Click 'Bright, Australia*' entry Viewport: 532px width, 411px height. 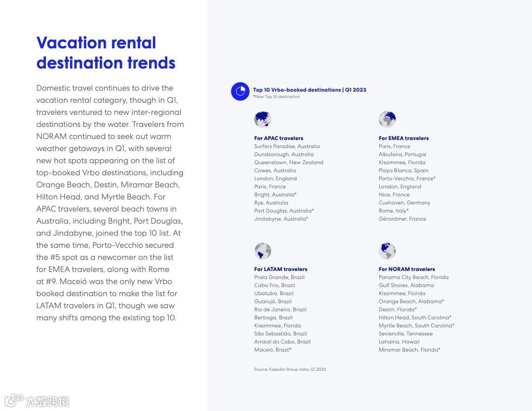point(275,194)
